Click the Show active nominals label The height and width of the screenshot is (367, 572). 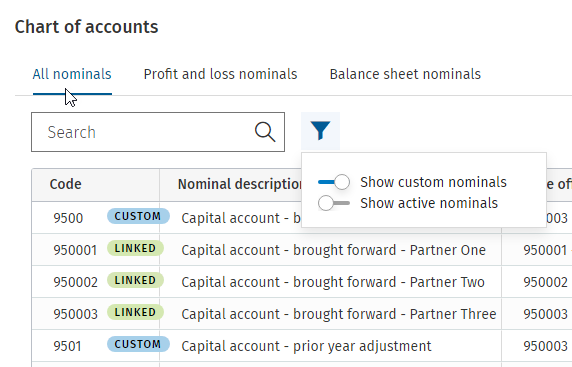tap(429, 203)
